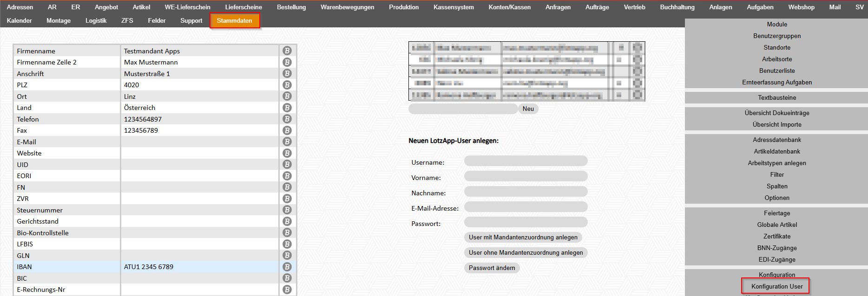
Task: Click the Neu button
Action: [x=528, y=109]
